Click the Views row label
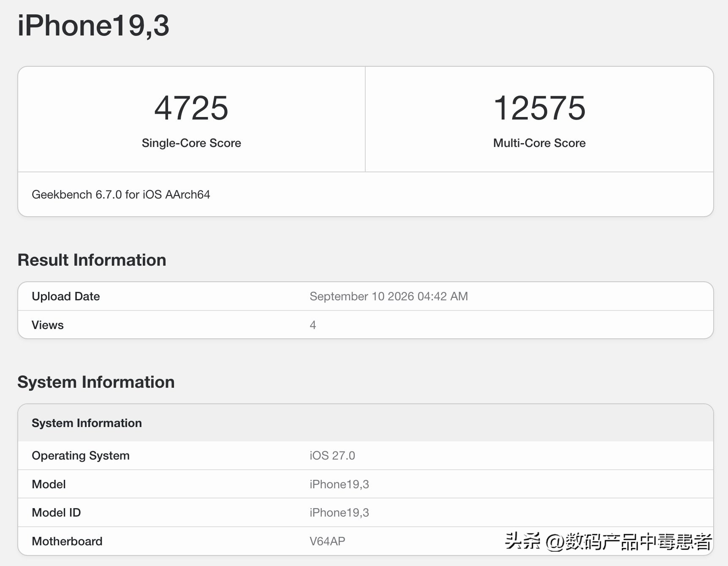 click(48, 325)
